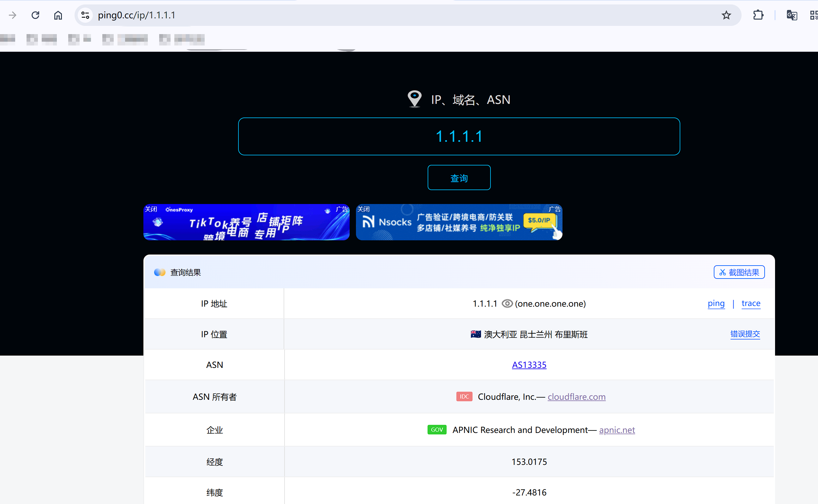The height and width of the screenshot is (504, 818).
Task: Click the 查询 query button
Action: [459, 178]
